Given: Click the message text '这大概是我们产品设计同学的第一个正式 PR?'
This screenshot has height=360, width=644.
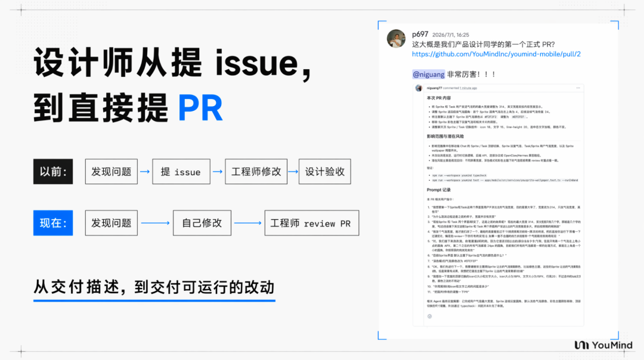Looking at the screenshot, I should [484, 44].
